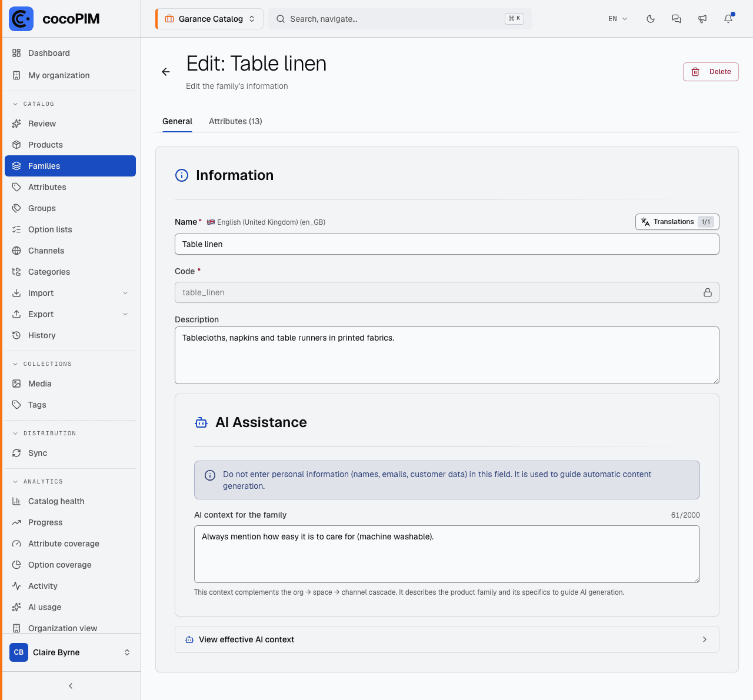Open the Claire Byrne user menu
This screenshot has height=700, width=753.
(71, 652)
